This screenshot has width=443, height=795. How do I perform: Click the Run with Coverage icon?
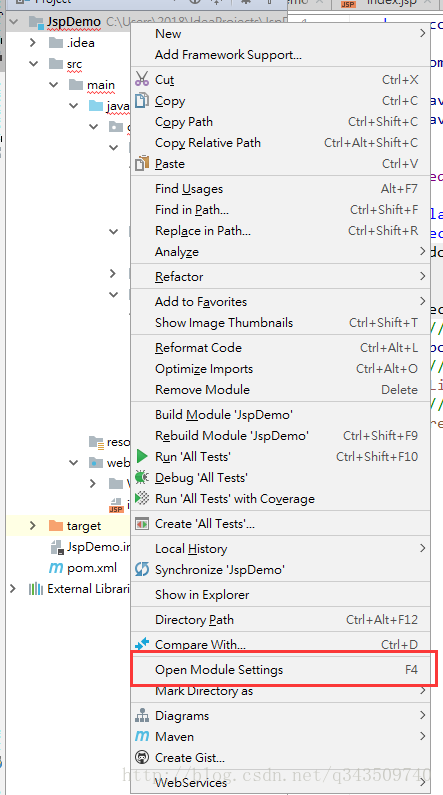tap(142, 498)
